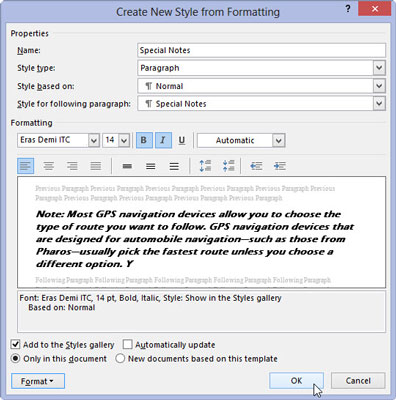This screenshot has width=396, height=400.
Task: Click the decrease indent icon
Action: tap(256, 166)
